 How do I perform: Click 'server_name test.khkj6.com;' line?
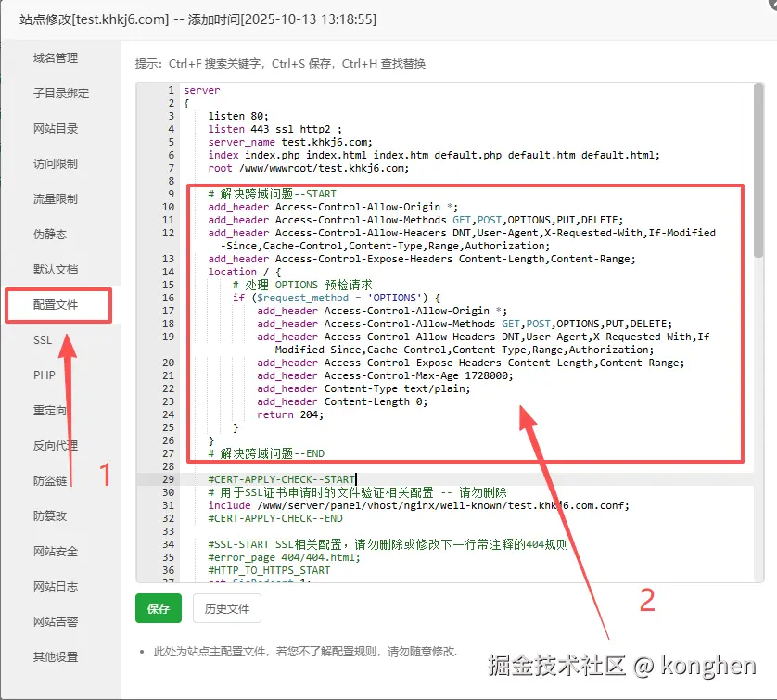point(290,142)
